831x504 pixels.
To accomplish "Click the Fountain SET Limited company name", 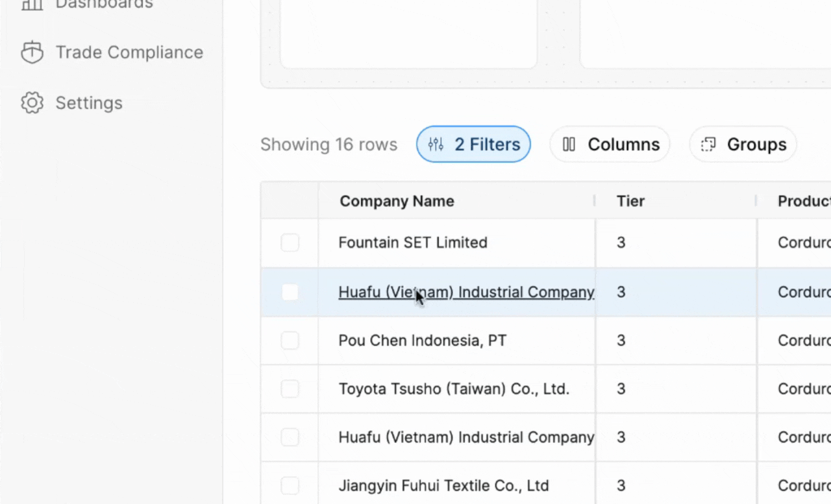I will (x=412, y=243).
